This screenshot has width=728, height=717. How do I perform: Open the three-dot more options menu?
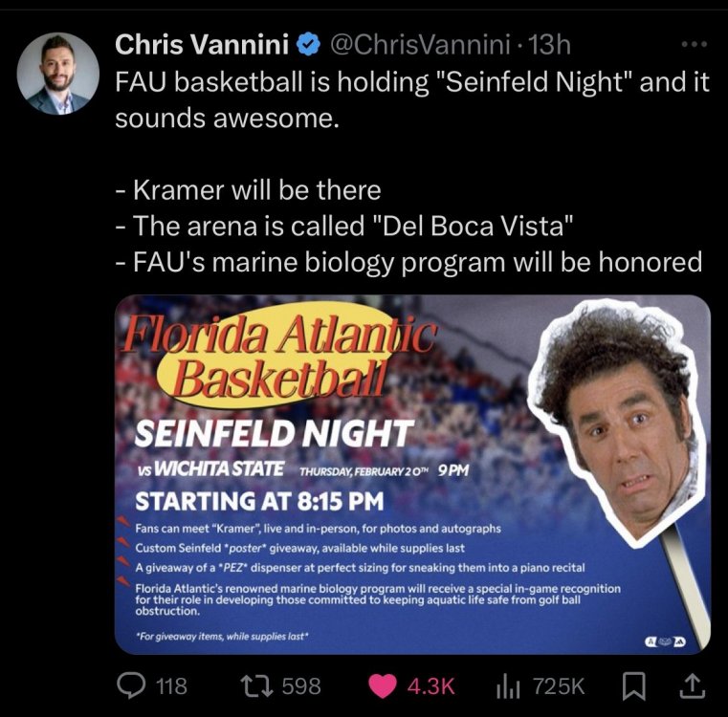(x=692, y=45)
